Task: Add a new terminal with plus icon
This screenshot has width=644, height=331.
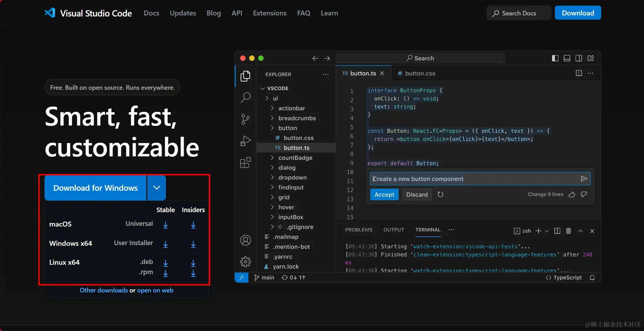Action: click(x=538, y=231)
